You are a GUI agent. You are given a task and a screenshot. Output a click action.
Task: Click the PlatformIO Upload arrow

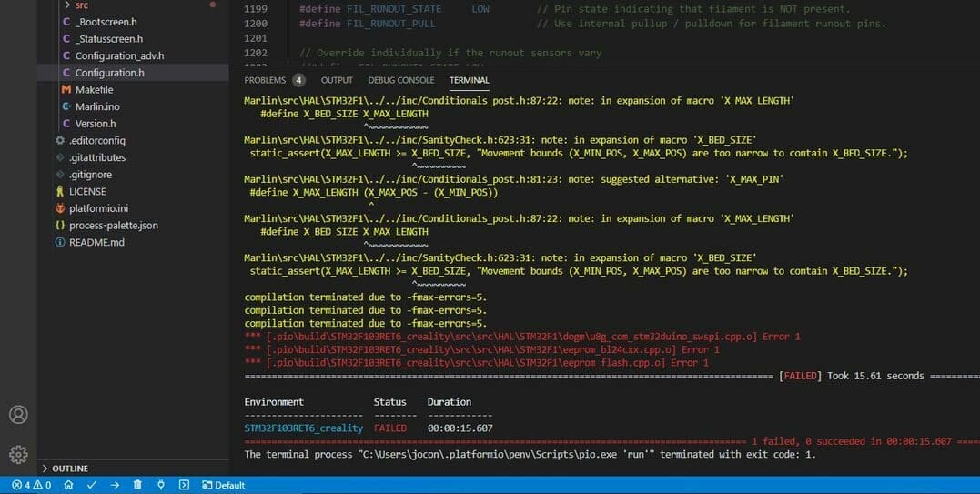click(115, 485)
